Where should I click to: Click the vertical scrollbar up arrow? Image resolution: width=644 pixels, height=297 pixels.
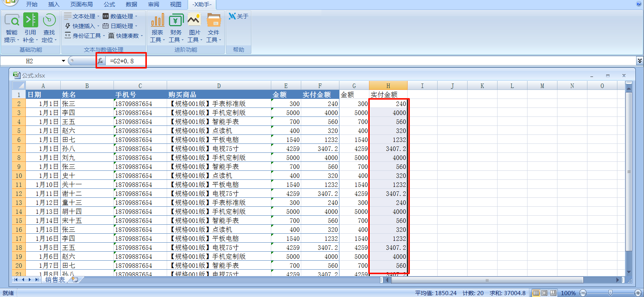629,88
